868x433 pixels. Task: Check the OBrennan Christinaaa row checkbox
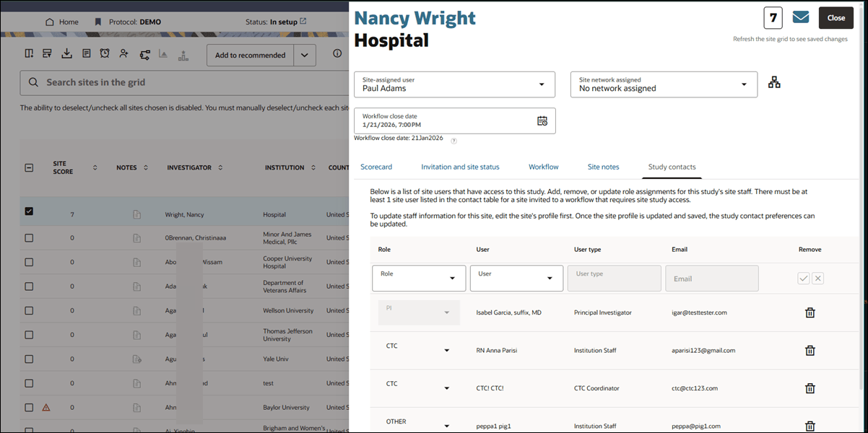(x=29, y=237)
